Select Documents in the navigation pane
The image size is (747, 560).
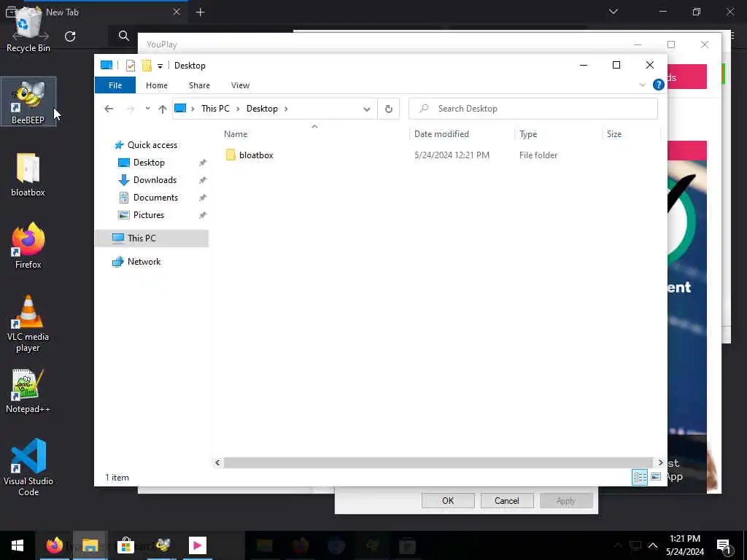(x=155, y=198)
